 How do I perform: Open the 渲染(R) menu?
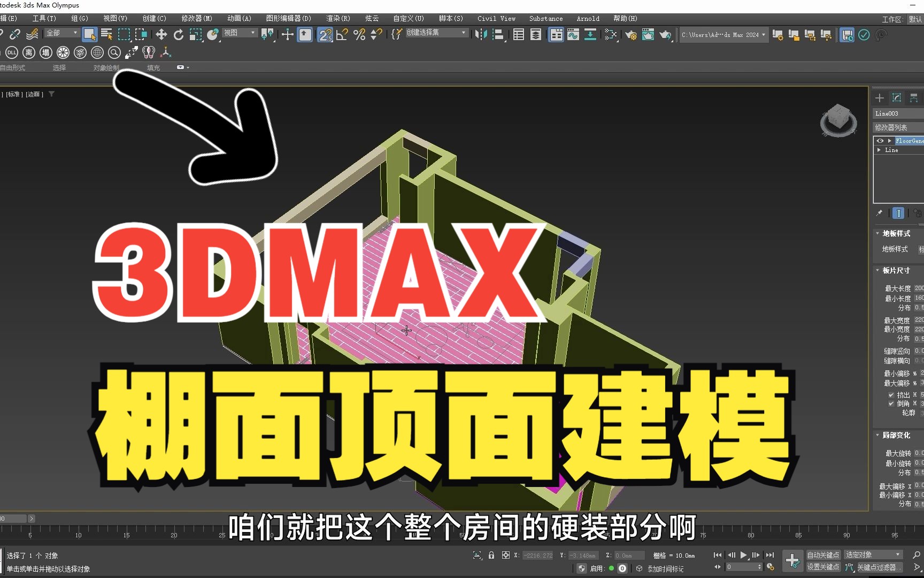point(338,18)
